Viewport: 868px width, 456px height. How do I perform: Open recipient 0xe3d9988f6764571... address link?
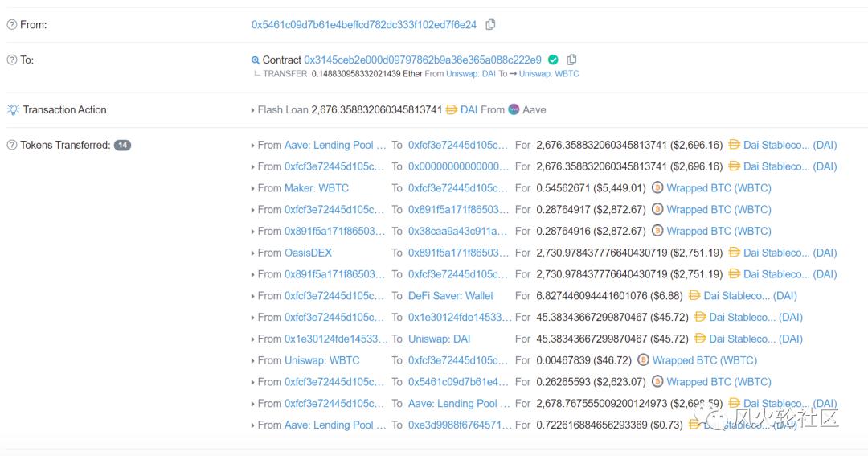[x=458, y=425]
